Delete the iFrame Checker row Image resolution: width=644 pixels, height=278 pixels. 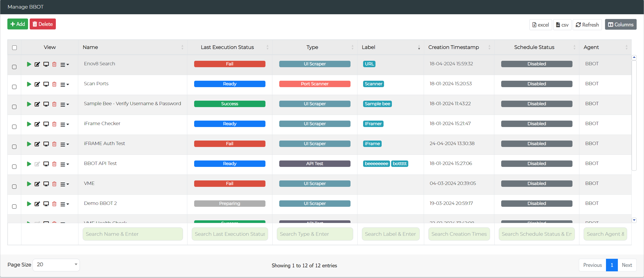(x=54, y=124)
